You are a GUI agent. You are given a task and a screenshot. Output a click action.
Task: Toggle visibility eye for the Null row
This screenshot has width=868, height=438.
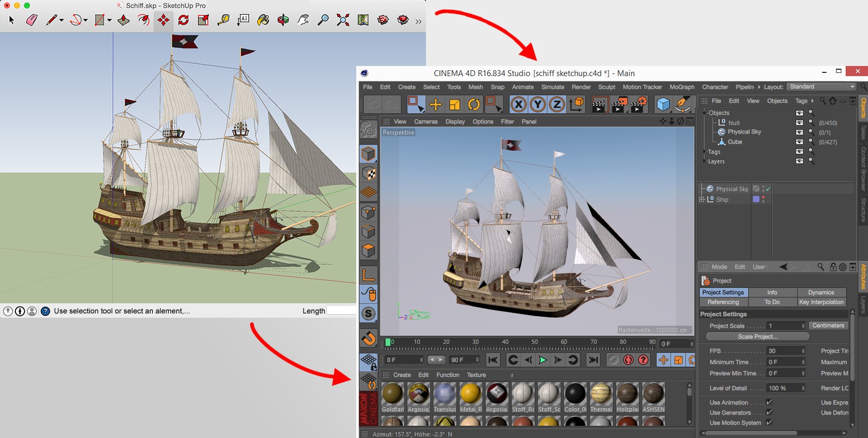799,123
